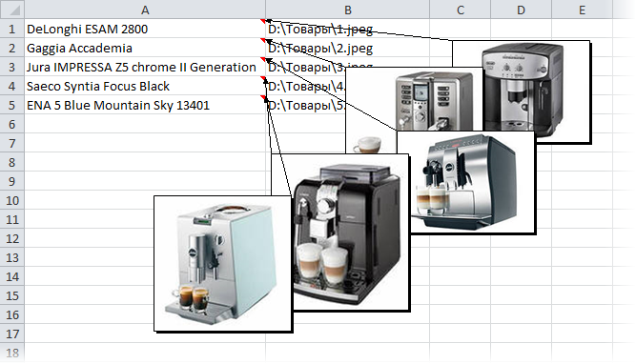Select cell A2 containing Gaggia Accademia

(x=145, y=48)
